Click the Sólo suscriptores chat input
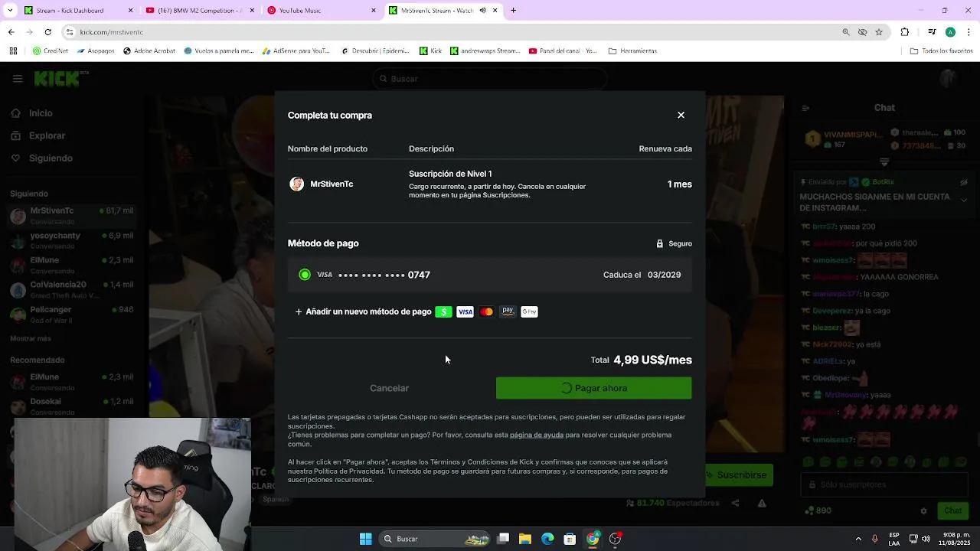Image resolution: width=980 pixels, height=551 pixels. pyautogui.click(x=884, y=484)
